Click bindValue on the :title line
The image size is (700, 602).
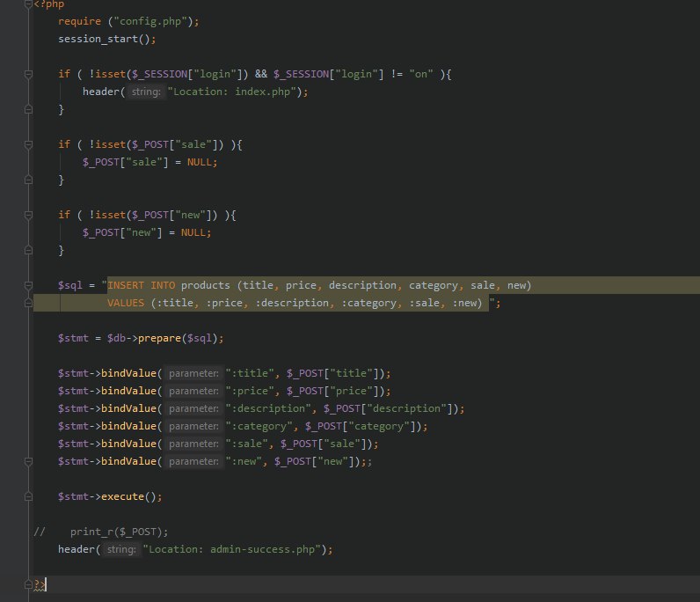(128, 373)
